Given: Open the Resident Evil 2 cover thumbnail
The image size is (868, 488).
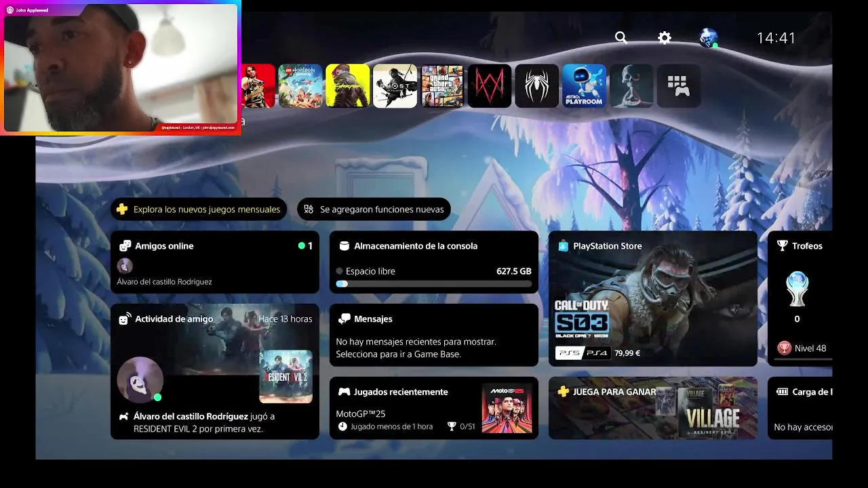Looking at the screenshot, I should 285,377.
